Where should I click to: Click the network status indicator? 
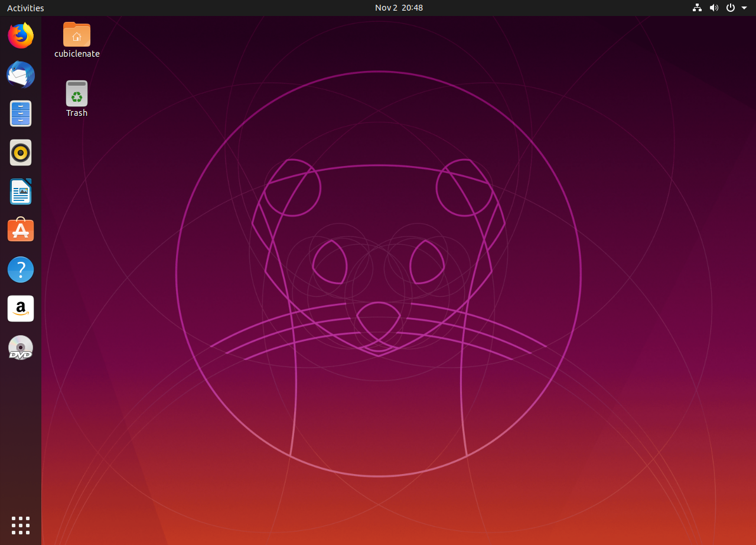(697, 8)
